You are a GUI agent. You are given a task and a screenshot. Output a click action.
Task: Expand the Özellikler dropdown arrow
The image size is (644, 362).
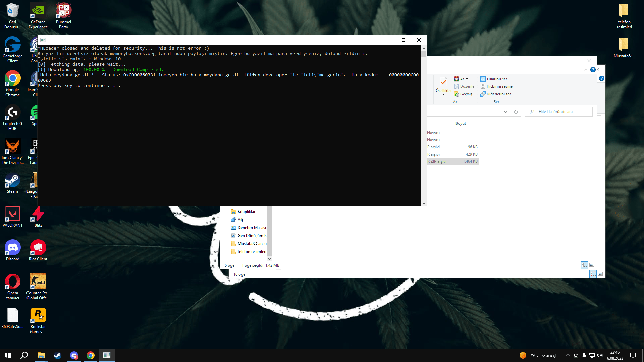click(443, 95)
